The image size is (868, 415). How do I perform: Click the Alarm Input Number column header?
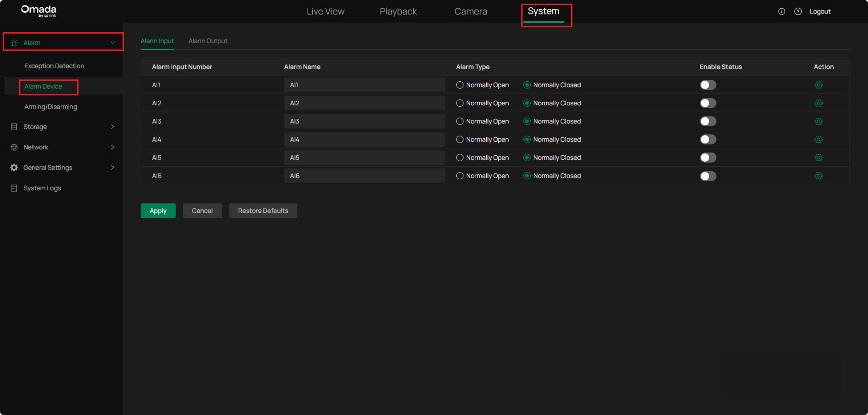pos(182,67)
